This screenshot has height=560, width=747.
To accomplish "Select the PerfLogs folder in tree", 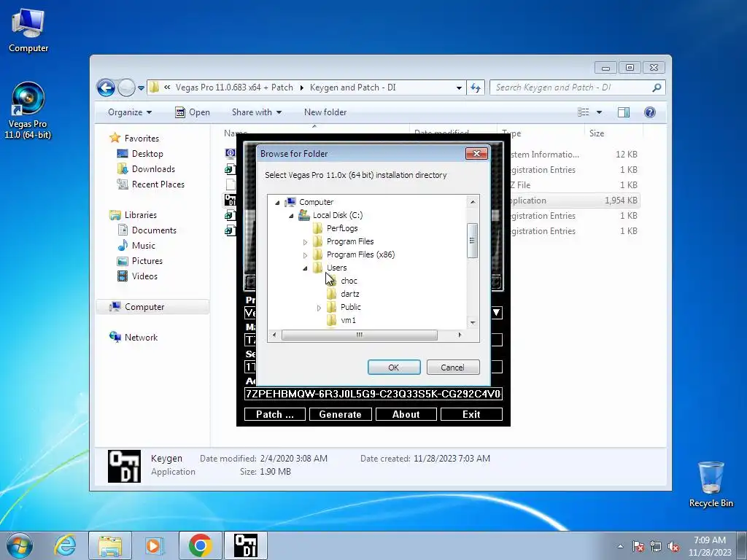I will (x=342, y=228).
